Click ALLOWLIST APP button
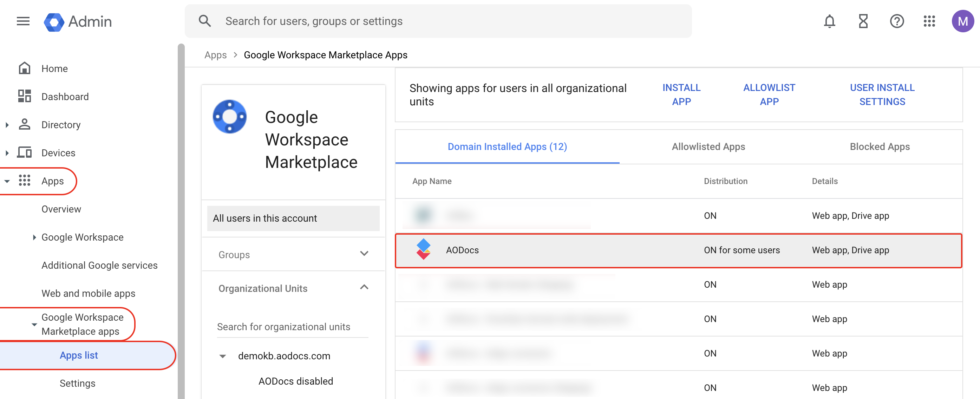Viewport: 980px width, 399px height. pyautogui.click(x=769, y=95)
